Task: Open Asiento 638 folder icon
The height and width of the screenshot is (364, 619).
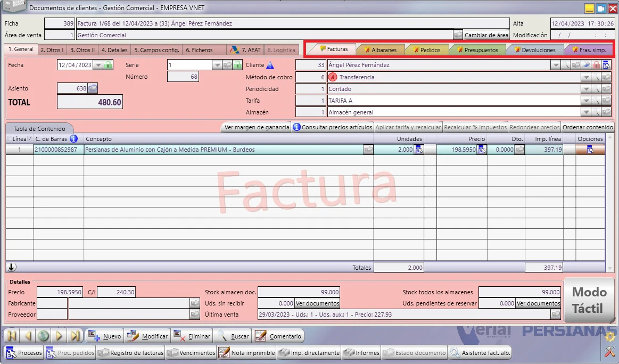Action: (93, 88)
